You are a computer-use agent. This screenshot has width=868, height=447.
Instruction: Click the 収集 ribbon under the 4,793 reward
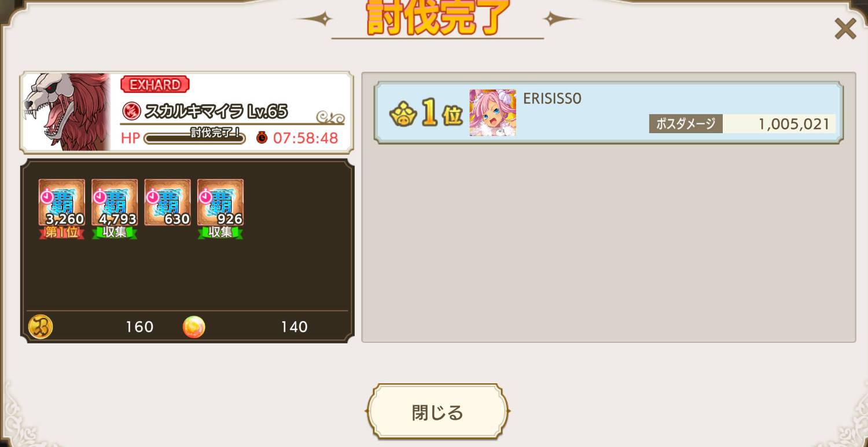pyautogui.click(x=115, y=232)
